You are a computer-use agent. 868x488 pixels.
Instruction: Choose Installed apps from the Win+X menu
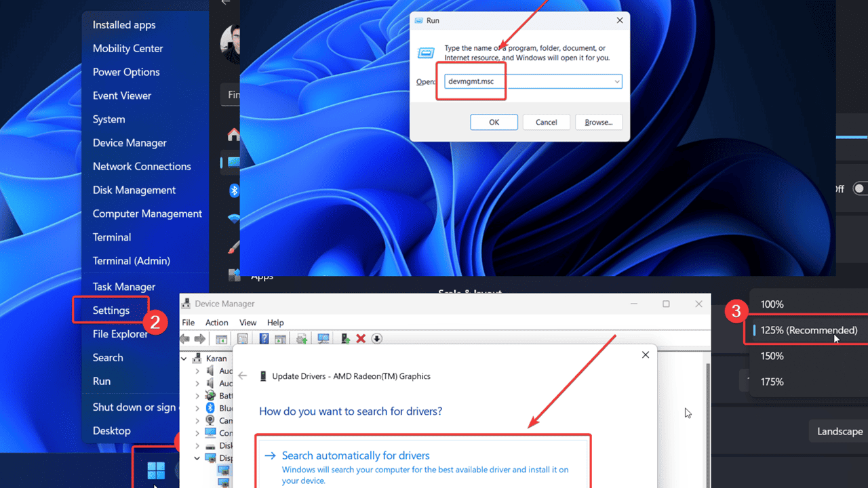(124, 25)
